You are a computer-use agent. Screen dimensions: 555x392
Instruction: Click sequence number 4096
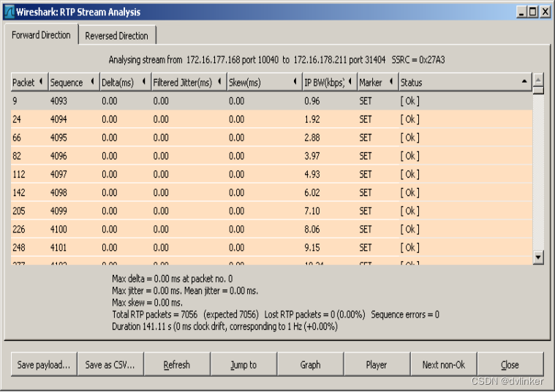[58, 157]
